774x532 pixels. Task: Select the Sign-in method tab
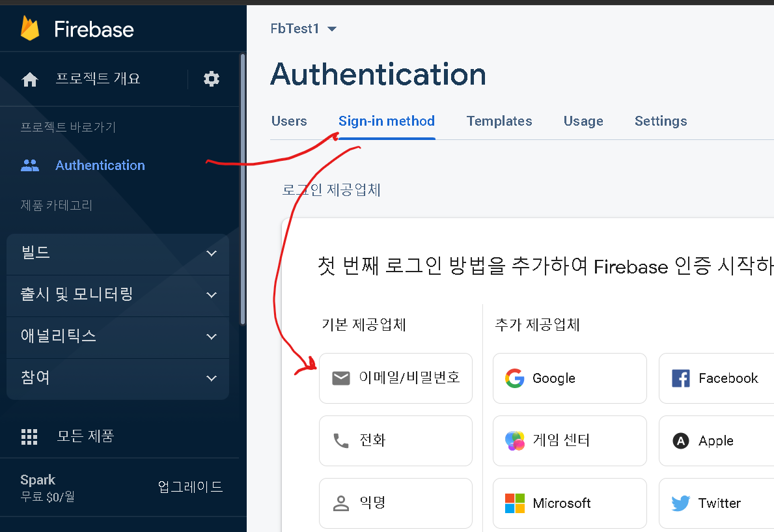click(387, 121)
